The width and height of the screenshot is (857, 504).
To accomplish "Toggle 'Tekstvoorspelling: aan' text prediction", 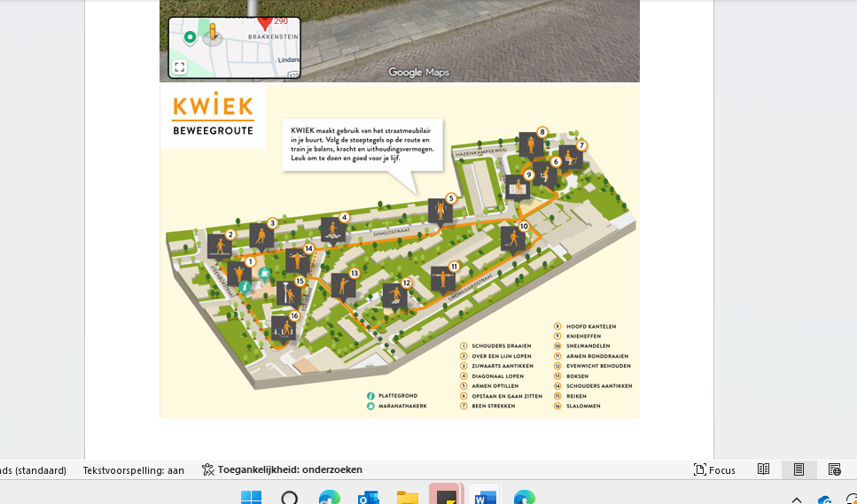I will click(x=134, y=470).
